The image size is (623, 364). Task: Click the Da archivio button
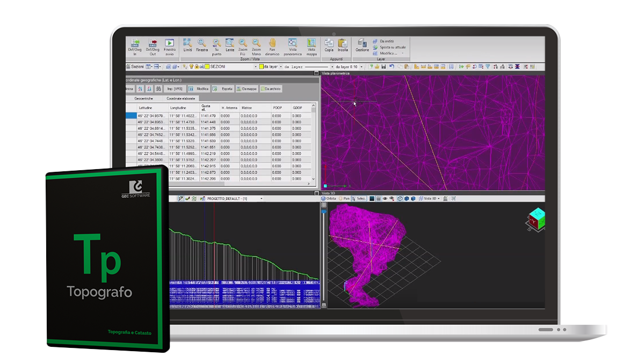coord(271,89)
